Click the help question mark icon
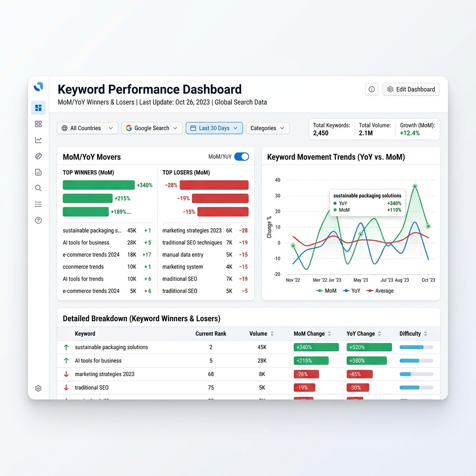The height and width of the screenshot is (476, 476). click(38, 220)
